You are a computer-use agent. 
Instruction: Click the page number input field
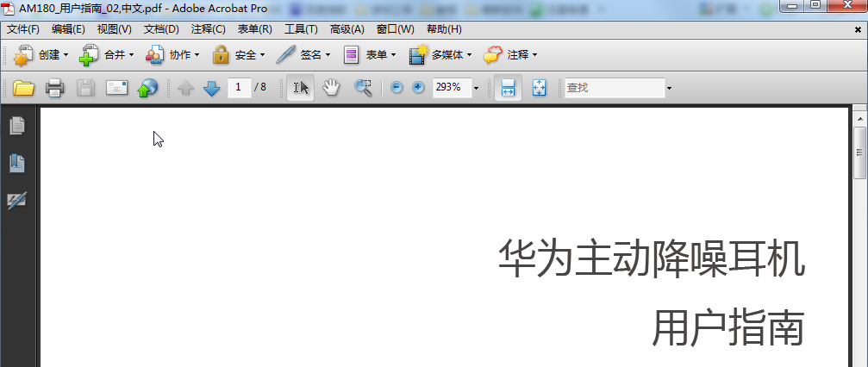(239, 87)
